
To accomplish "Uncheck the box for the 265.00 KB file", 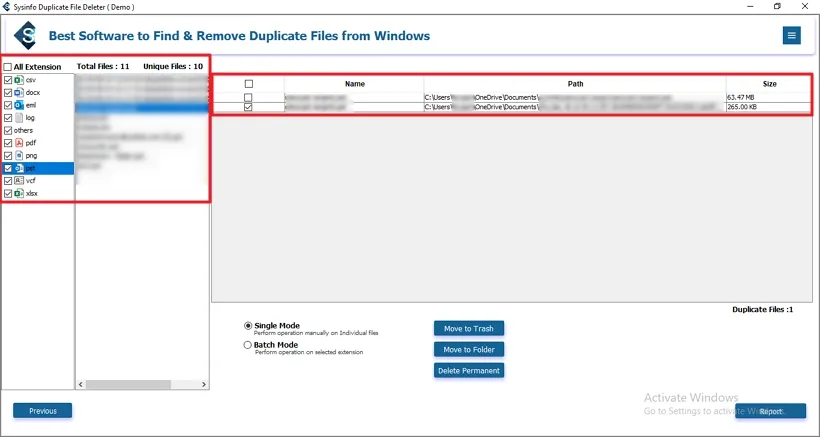I will (x=248, y=107).
